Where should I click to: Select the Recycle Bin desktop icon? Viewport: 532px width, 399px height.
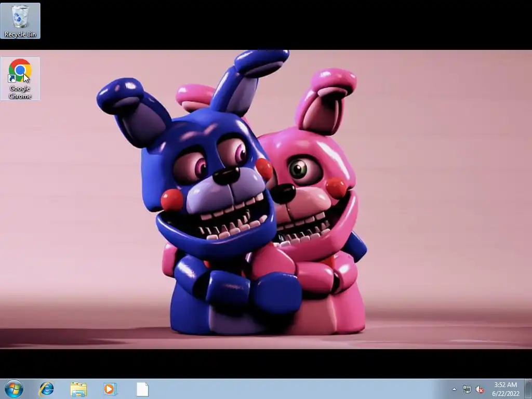20,21
